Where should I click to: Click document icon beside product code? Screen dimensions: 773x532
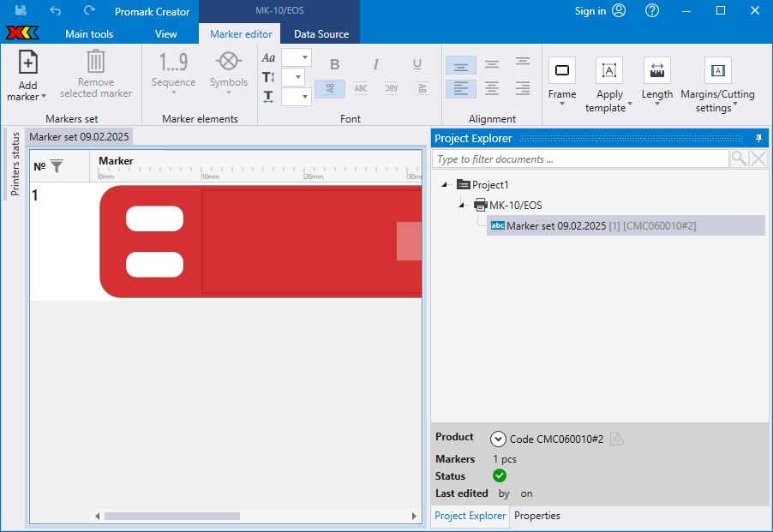[x=616, y=439]
